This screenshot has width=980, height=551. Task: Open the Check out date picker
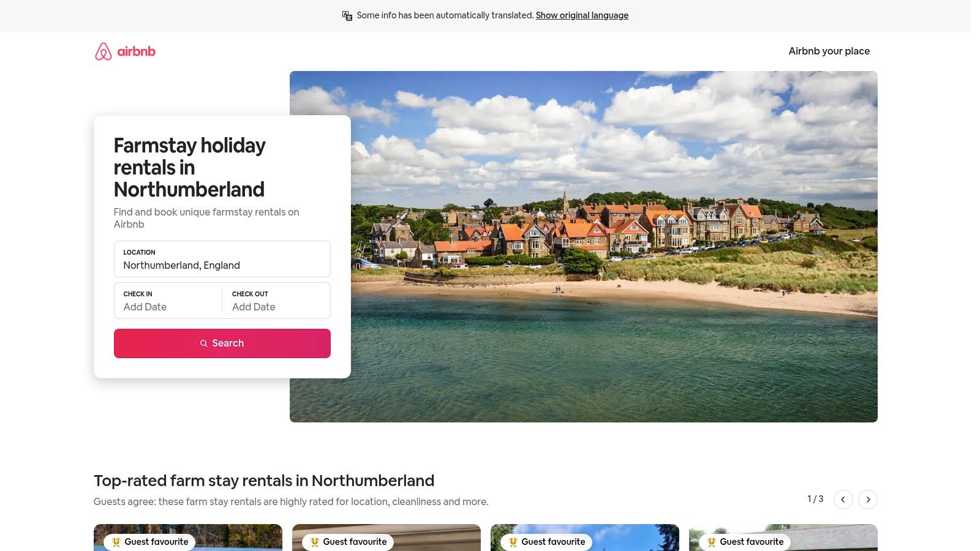[x=276, y=301]
